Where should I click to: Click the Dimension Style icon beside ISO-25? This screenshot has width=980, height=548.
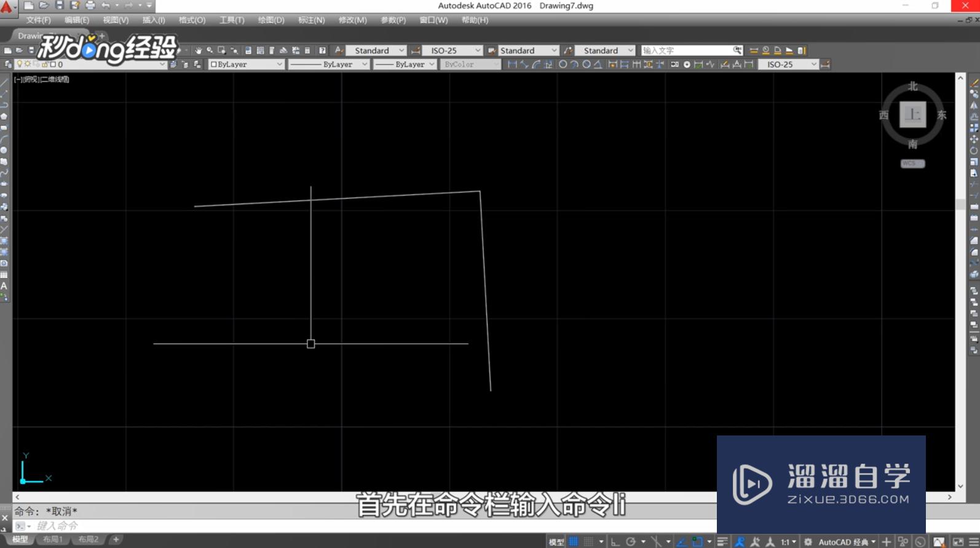[416, 50]
